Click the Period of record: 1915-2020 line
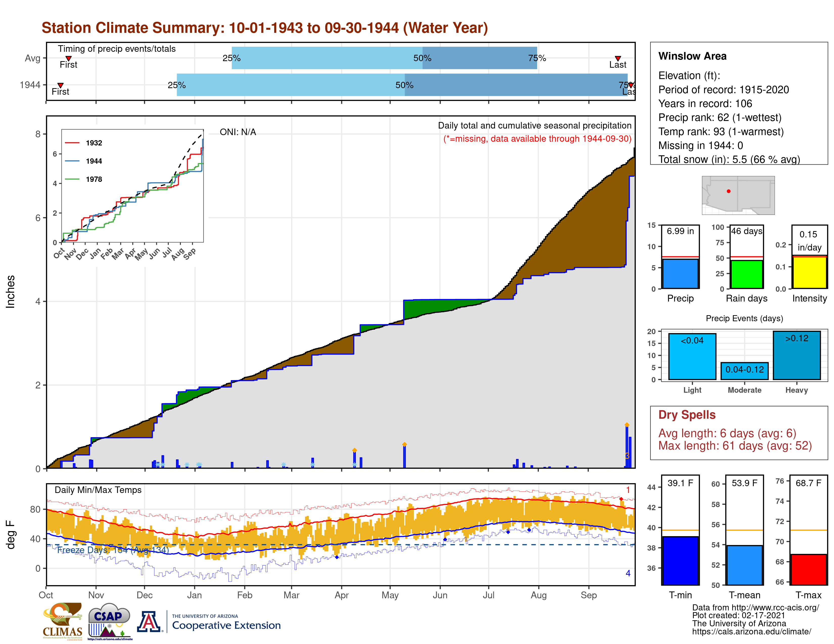834x644 pixels. (724, 90)
